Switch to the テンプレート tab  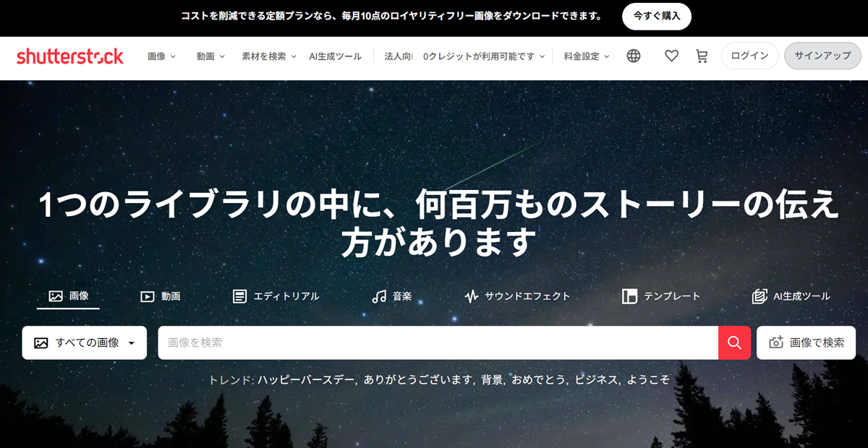coord(661,296)
